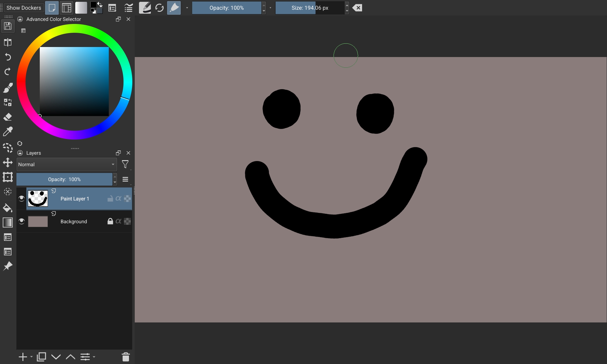Delete layer with the trash icon

[126, 357]
